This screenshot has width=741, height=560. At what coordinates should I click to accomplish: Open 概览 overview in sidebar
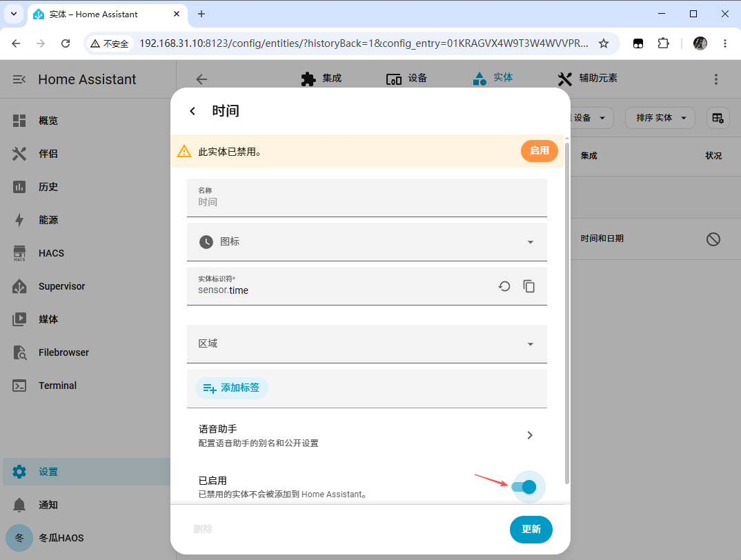tap(86, 121)
